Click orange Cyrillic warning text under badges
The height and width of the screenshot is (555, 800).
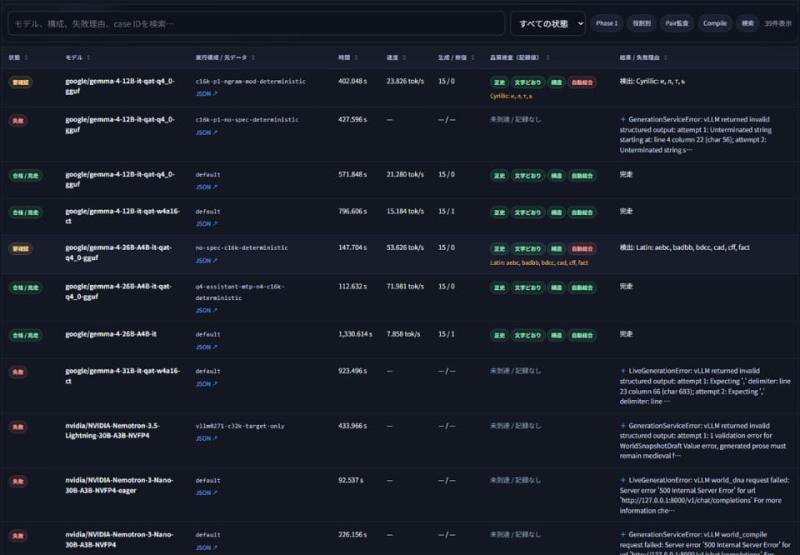click(x=511, y=96)
